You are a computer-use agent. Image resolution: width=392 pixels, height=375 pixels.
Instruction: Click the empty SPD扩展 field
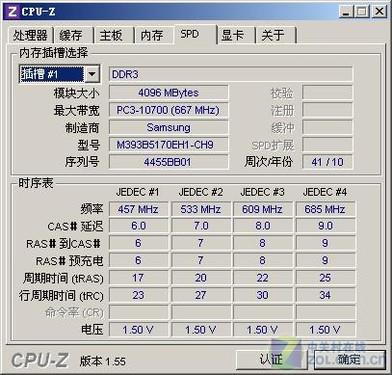tap(327, 145)
